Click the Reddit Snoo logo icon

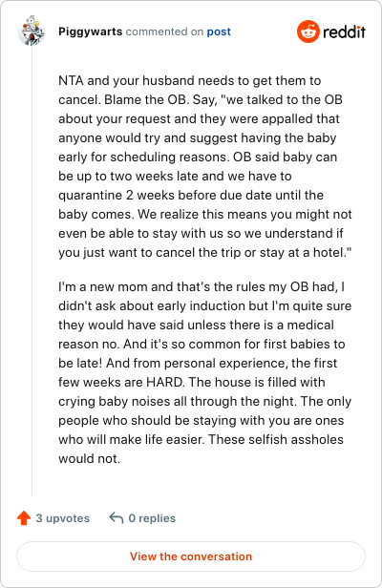click(x=308, y=31)
